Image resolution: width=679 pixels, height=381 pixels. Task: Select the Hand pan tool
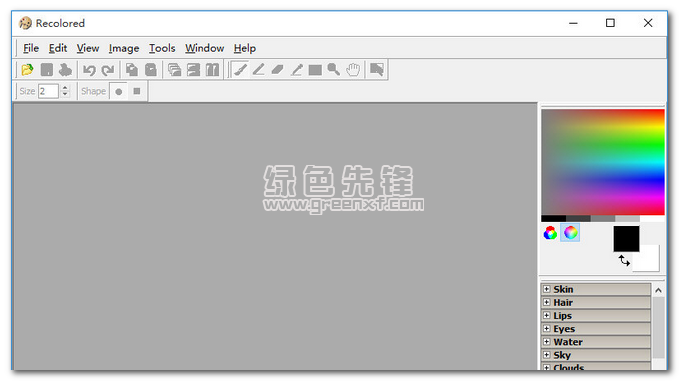coord(353,70)
